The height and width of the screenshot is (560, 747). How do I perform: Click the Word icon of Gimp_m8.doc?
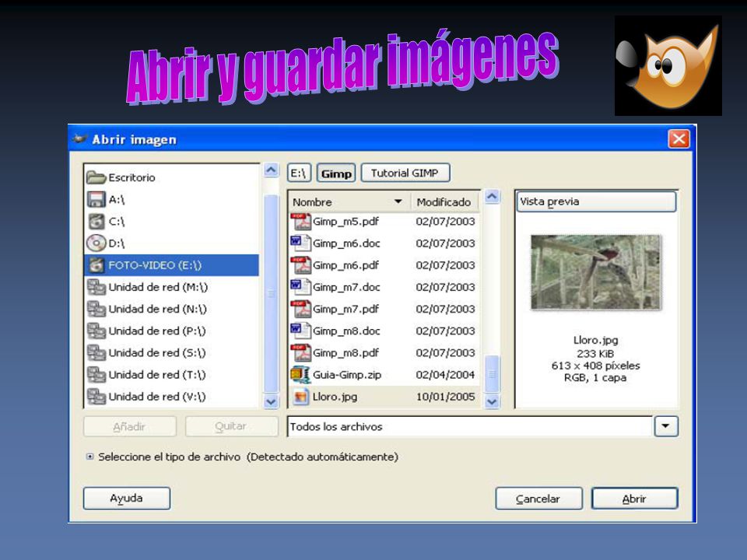(300, 331)
